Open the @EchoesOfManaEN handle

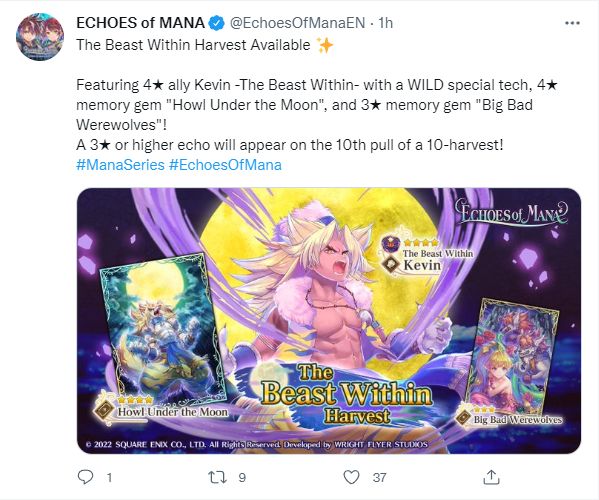pos(297,23)
